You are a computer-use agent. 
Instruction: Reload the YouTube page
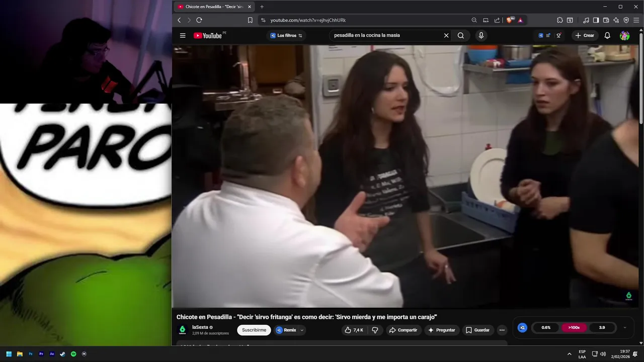click(x=199, y=20)
